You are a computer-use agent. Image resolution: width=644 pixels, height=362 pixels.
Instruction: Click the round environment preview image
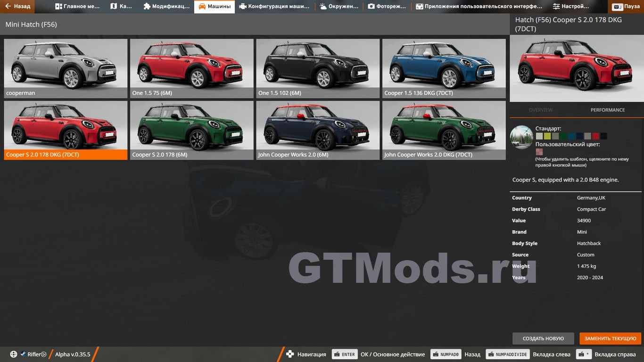pos(522,138)
